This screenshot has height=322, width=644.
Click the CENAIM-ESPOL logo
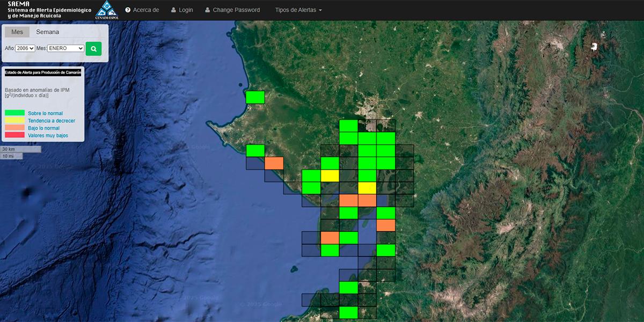pyautogui.click(x=106, y=10)
